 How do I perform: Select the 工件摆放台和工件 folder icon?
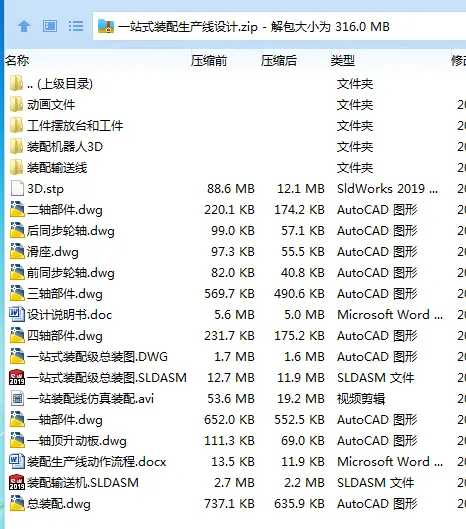[17, 125]
